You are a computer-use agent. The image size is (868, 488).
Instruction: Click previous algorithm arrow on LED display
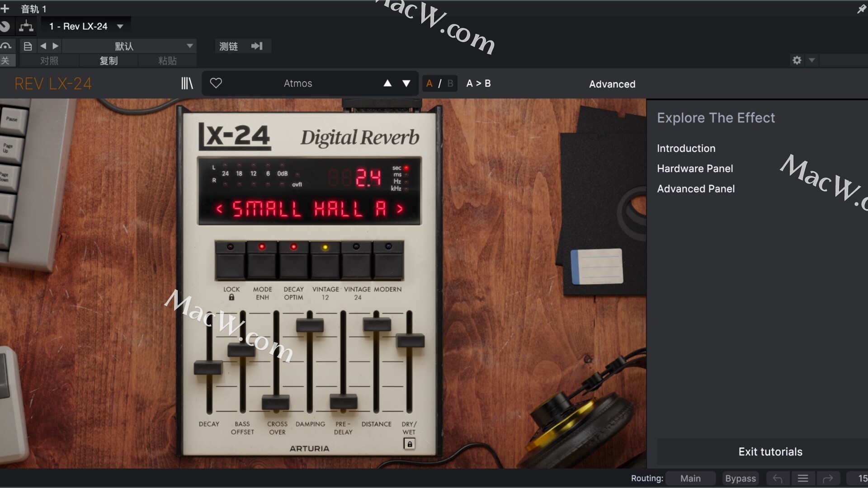219,209
